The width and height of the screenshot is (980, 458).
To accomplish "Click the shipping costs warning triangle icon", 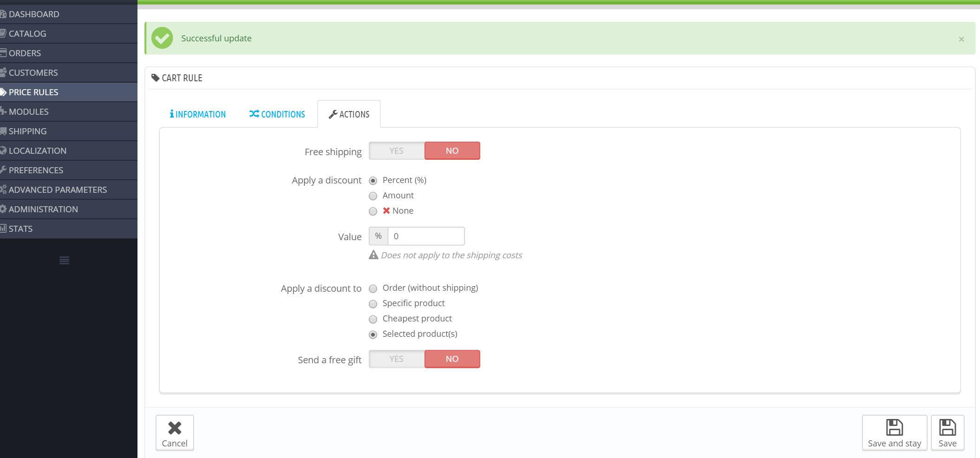I will (x=373, y=255).
